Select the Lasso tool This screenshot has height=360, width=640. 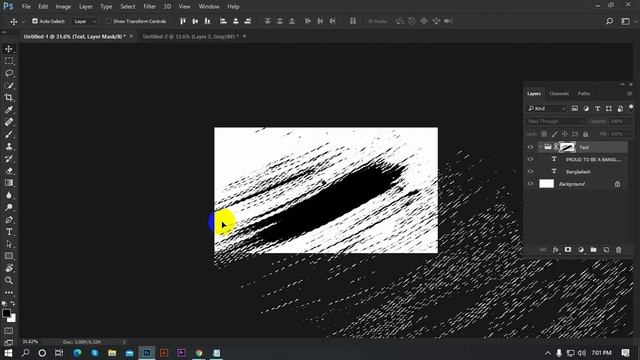9,73
